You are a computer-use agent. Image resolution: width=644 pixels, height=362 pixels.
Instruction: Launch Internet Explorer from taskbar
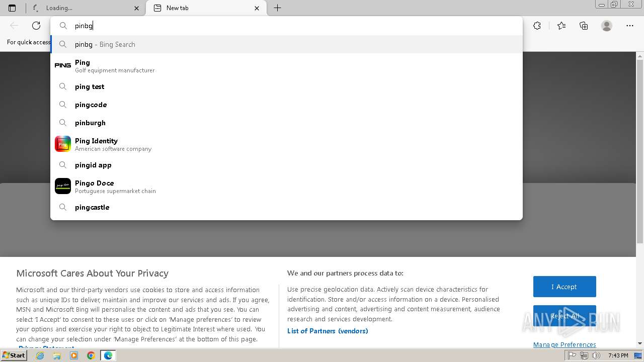pyautogui.click(x=40, y=355)
